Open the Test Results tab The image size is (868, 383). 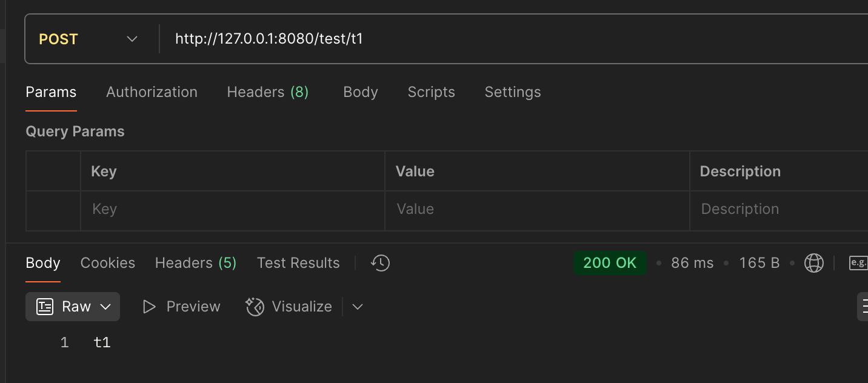coord(298,263)
